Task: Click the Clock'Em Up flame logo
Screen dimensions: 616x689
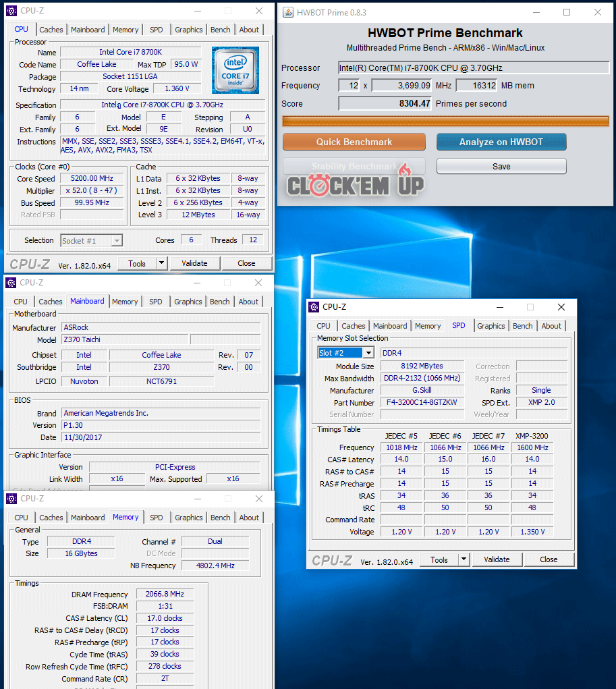Action: click(356, 181)
